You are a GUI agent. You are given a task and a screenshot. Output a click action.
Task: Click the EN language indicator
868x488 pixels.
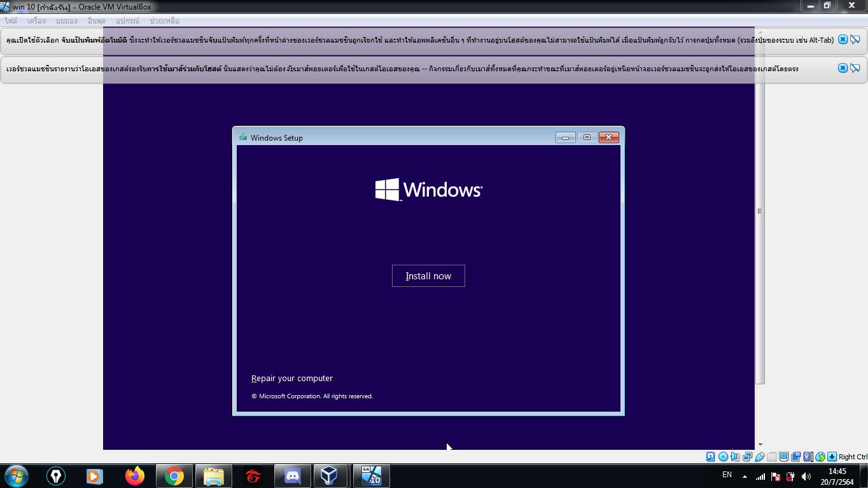click(727, 475)
